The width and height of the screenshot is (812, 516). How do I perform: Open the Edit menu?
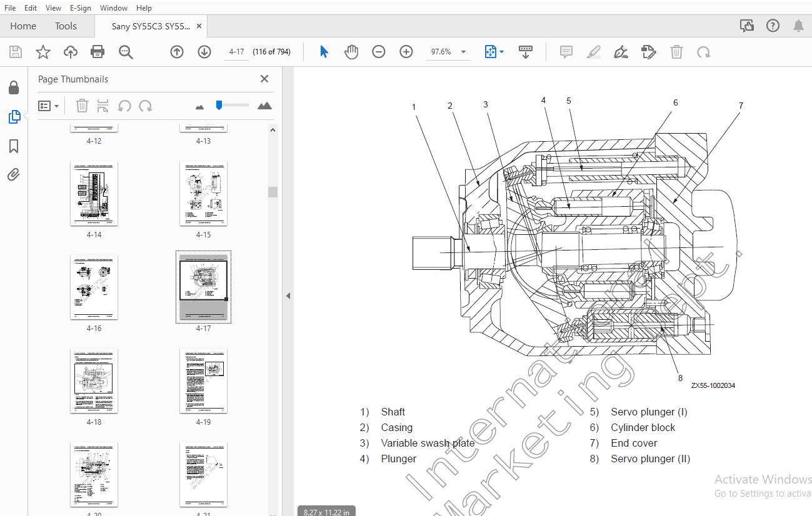click(31, 7)
